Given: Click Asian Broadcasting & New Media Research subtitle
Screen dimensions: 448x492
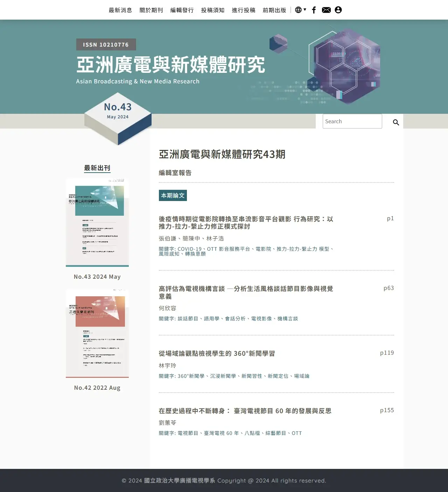Looking at the screenshot, I should click(x=138, y=81).
